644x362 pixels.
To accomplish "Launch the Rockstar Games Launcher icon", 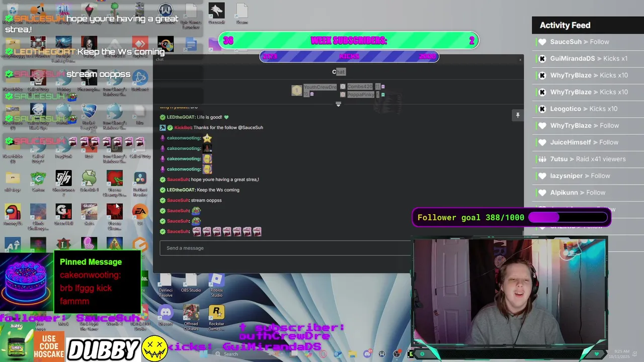I will (216, 318).
